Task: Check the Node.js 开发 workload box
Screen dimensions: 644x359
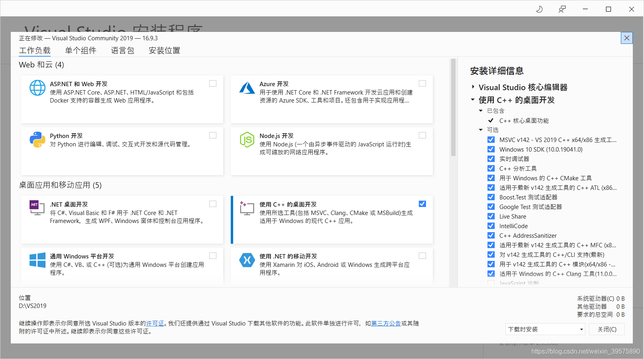Action: (422, 135)
